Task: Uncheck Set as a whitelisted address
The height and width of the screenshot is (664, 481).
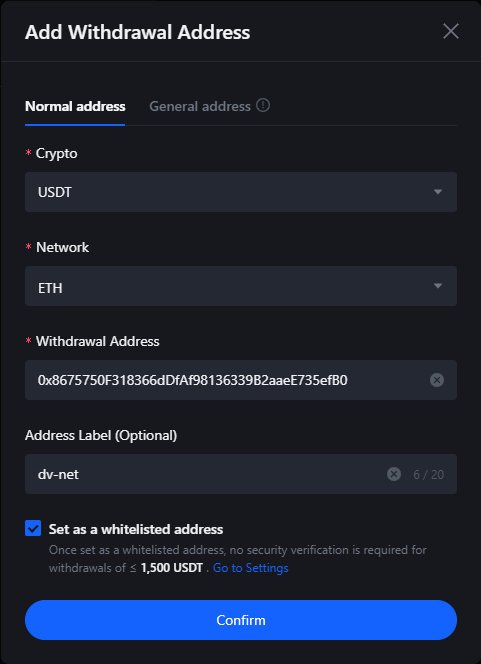Action: 33,528
